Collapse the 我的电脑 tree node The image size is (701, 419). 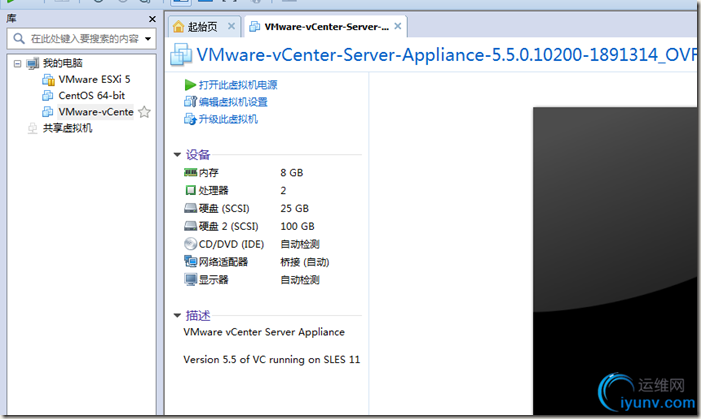point(17,63)
